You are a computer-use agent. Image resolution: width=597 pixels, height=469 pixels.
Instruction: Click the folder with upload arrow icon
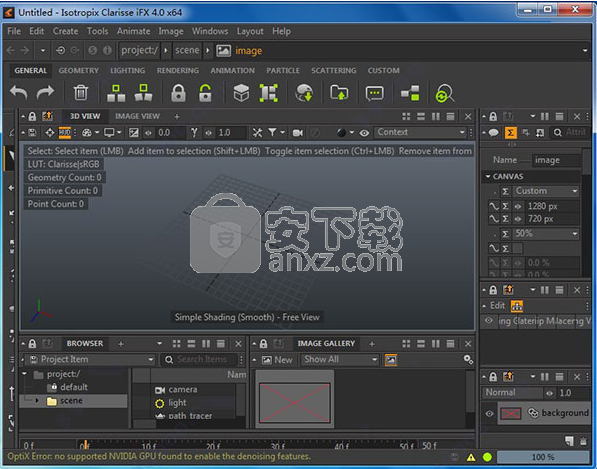tap(339, 93)
